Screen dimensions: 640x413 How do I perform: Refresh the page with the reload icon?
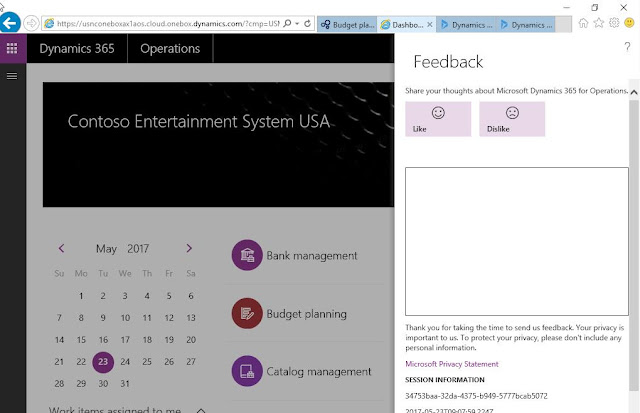[307, 23]
